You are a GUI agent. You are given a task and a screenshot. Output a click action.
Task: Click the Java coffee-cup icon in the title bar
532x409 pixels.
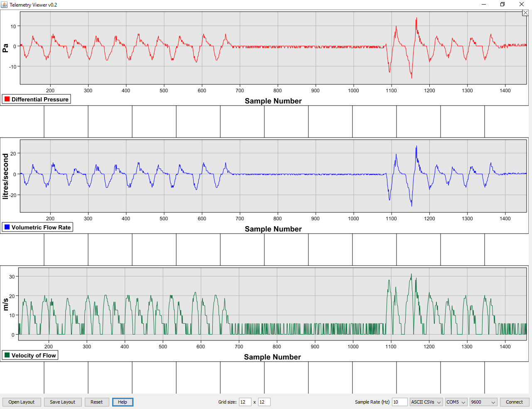tap(5, 5)
